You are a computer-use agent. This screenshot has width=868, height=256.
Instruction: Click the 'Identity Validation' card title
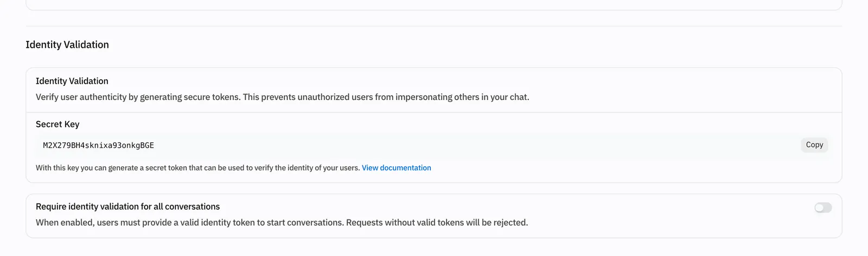click(72, 81)
